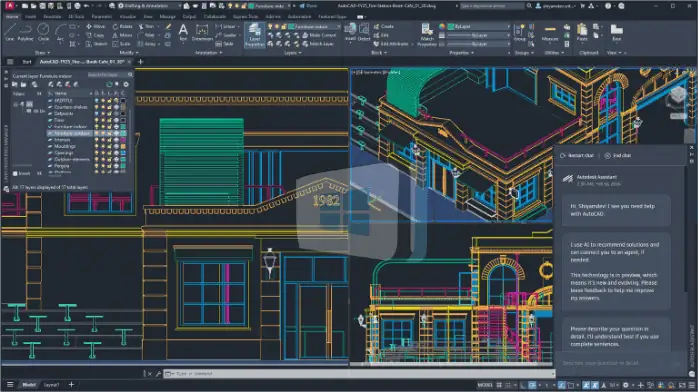Toggle on/off bulb for Openings layer
This screenshot has width=698, height=392.
coord(96,153)
